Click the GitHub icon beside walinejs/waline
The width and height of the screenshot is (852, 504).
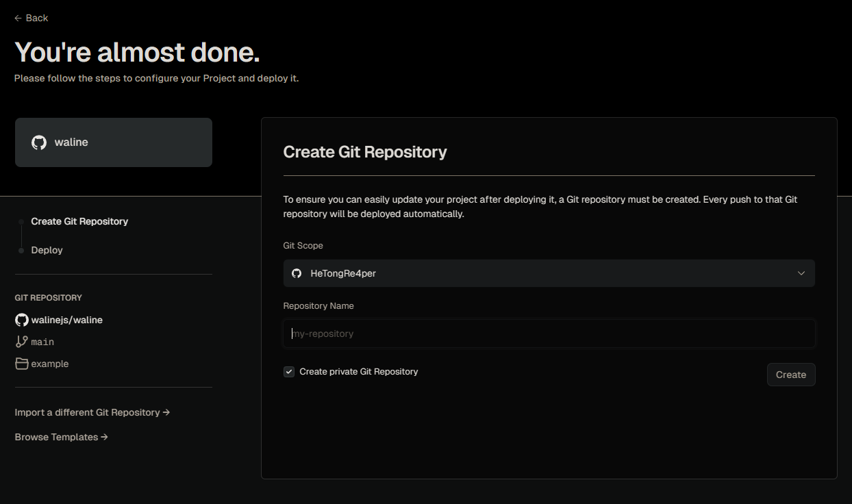[x=22, y=320]
